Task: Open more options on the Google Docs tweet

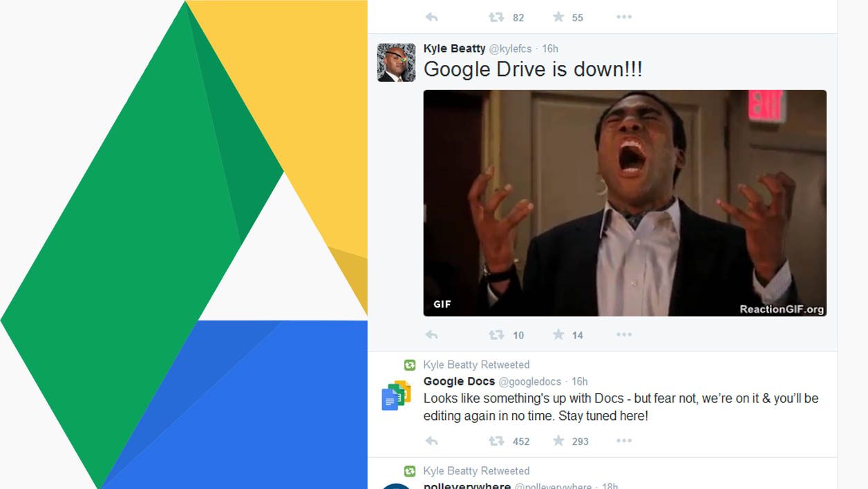Action: point(624,441)
